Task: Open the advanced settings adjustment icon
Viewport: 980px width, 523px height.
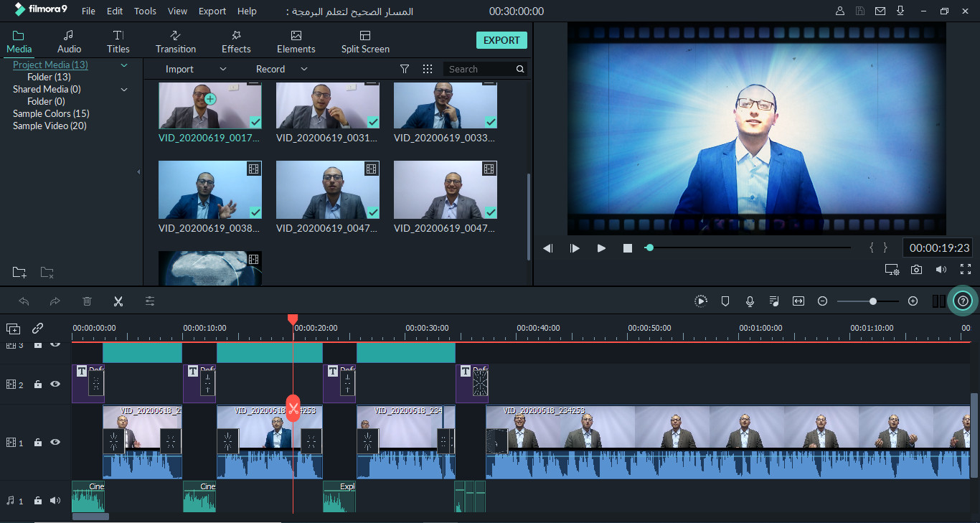Action: tap(150, 301)
